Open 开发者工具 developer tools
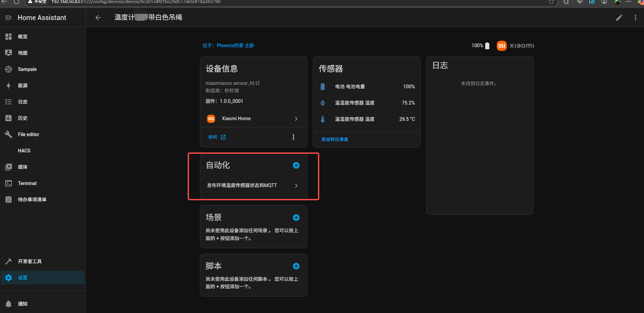 pos(30,261)
